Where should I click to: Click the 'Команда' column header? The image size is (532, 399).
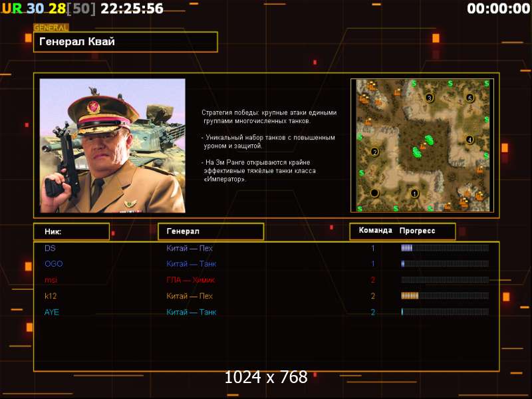(376, 230)
